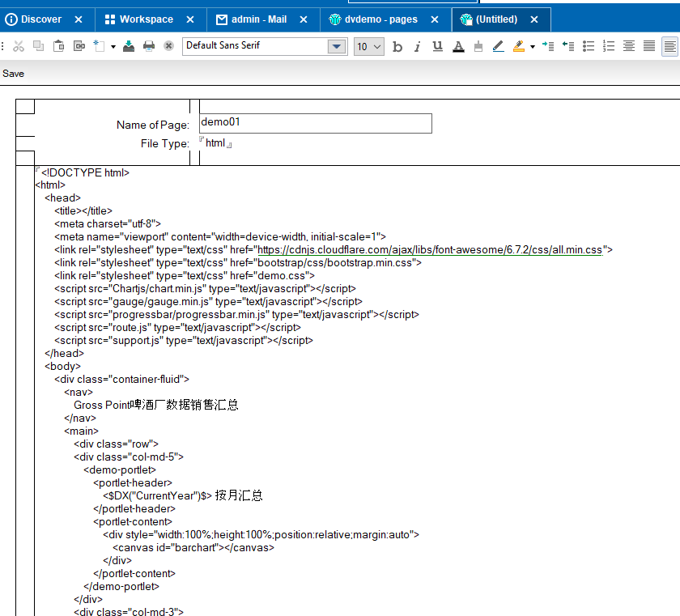Image resolution: width=680 pixels, height=616 pixels.
Task: Close the Discover tab
Action: click(x=79, y=19)
